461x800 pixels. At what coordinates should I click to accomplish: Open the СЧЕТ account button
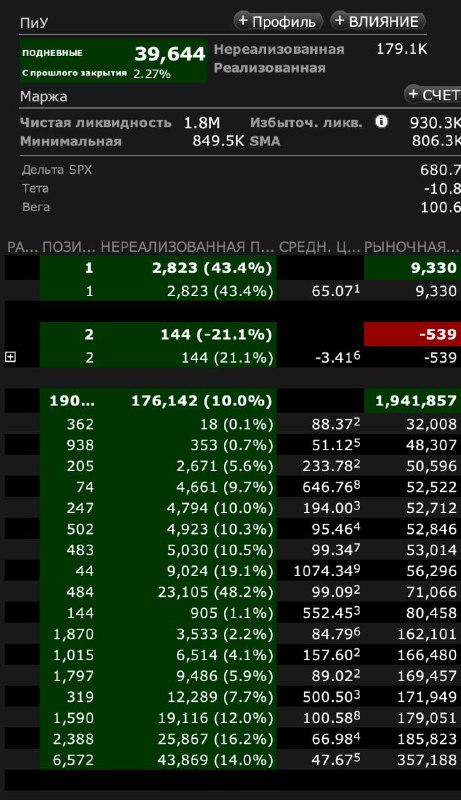[x=433, y=94]
